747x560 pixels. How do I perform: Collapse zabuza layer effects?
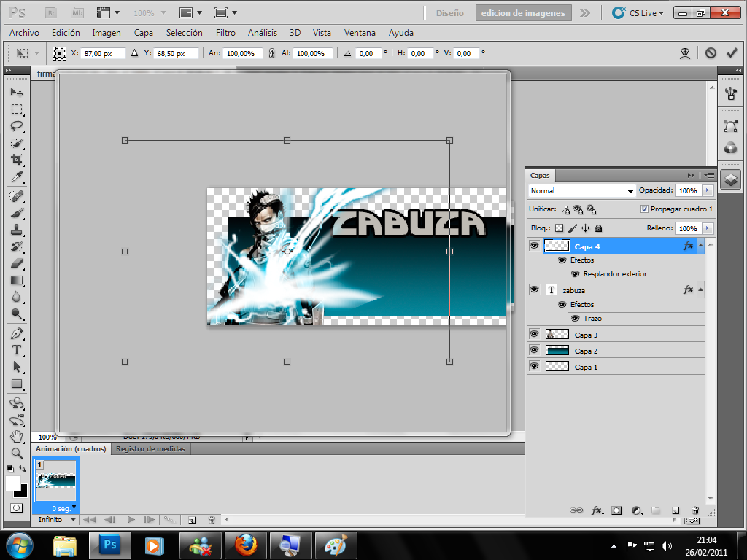[700, 289]
